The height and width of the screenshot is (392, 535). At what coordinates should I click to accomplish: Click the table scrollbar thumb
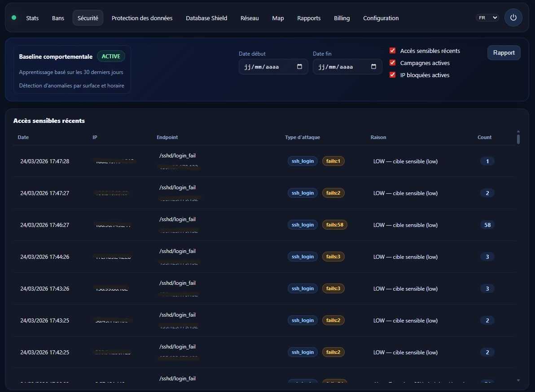pos(518,139)
